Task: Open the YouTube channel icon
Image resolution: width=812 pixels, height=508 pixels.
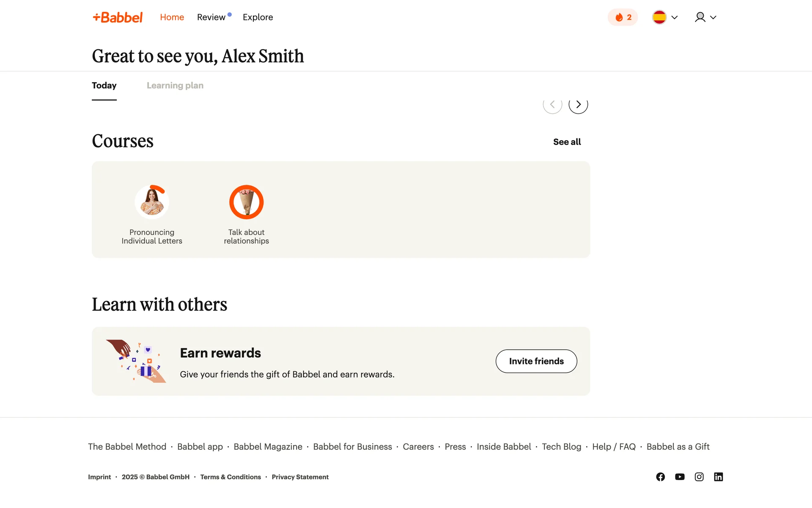Action: (x=680, y=477)
